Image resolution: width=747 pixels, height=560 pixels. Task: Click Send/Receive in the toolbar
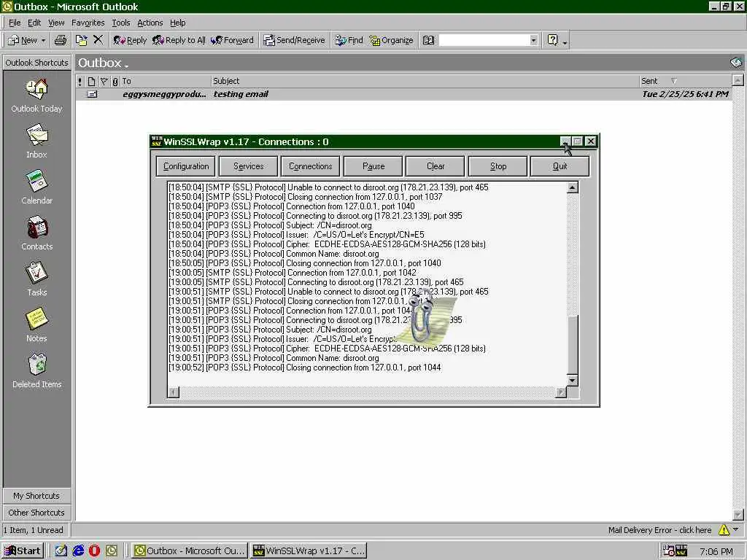(294, 41)
